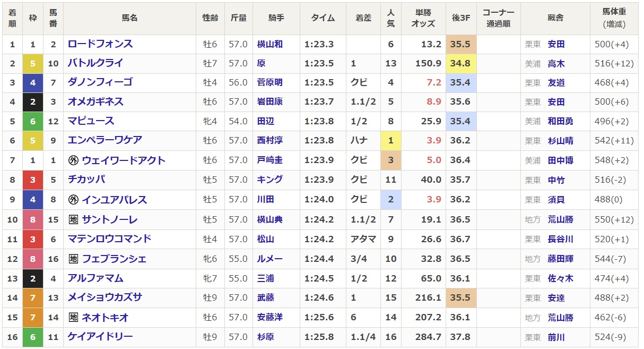
Task: Click the 後3F column header
Action: [x=460, y=18]
